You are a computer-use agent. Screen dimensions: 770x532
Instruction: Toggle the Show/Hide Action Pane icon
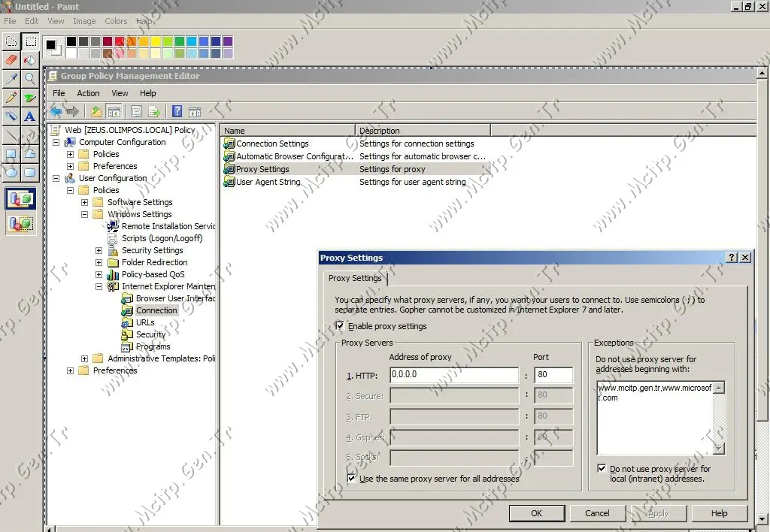[195, 112]
